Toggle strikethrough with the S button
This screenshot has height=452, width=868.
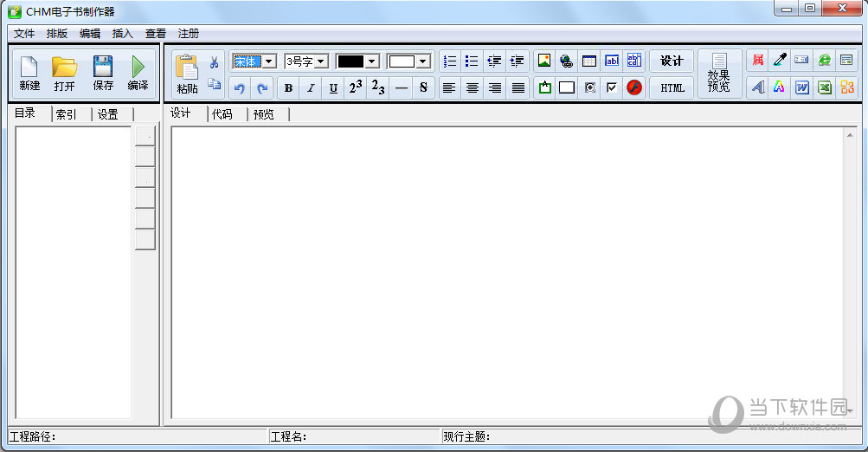pyautogui.click(x=423, y=87)
